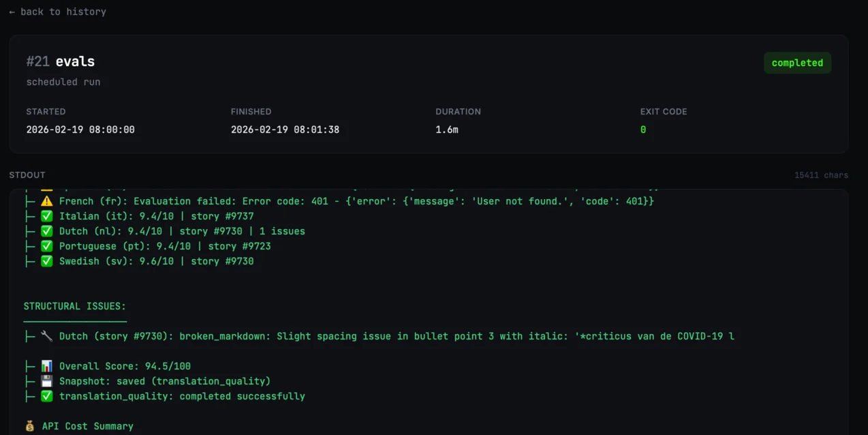Viewport: 868px width, 435px height.
Task: Click the wrench icon on Dutch issue
Action: (x=46, y=336)
